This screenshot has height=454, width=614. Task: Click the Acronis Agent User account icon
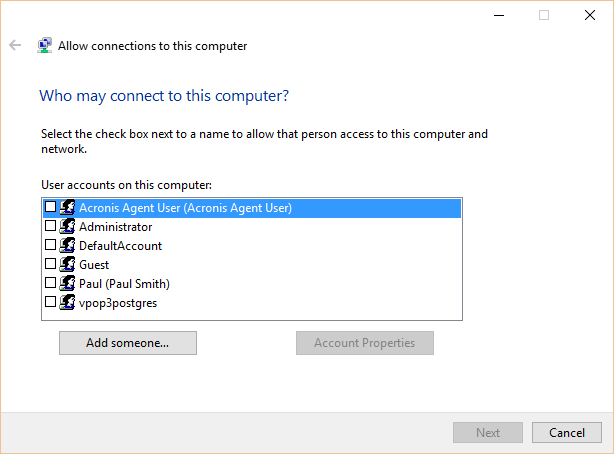[x=67, y=207]
